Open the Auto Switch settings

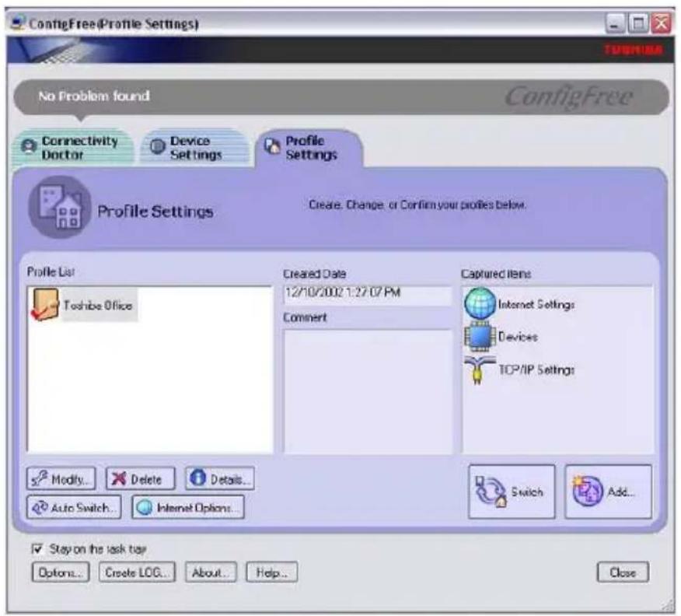coord(74,507)
